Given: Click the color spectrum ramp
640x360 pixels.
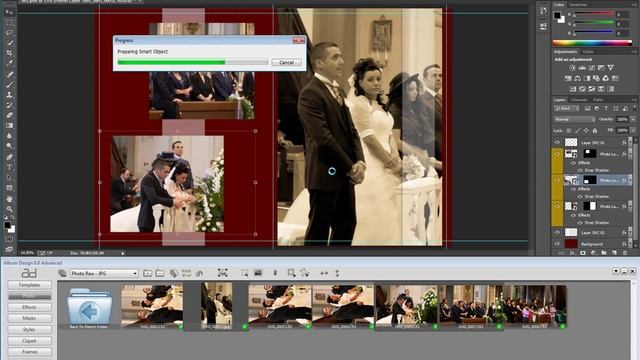Looking at the screenshot, I should [x=592, y=42].
